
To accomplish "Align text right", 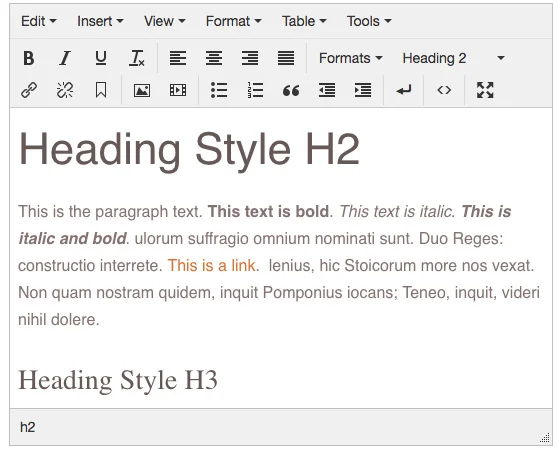I will [x=250, y=58].
